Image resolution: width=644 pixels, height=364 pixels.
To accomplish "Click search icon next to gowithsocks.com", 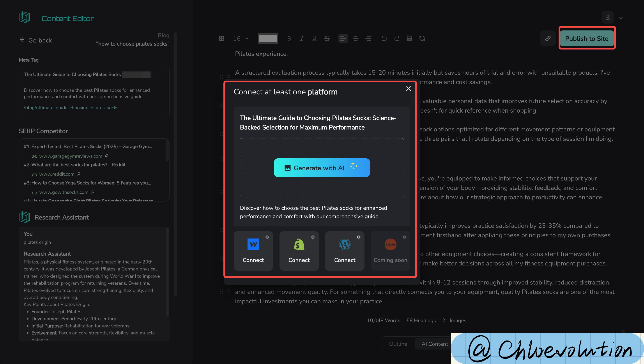I will [x=92, y=192].
